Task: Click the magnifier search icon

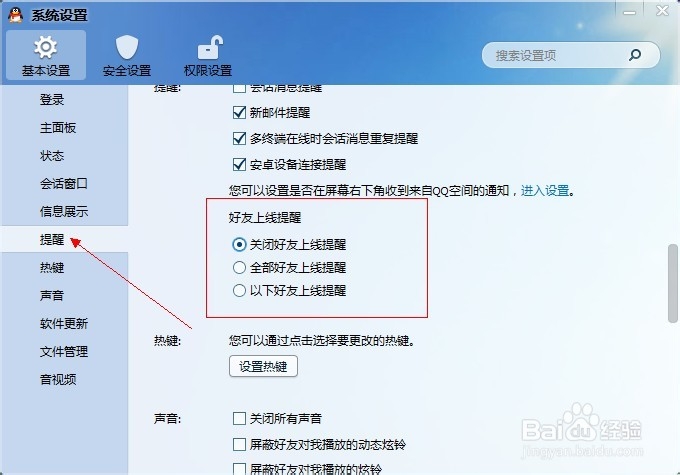Action: pos(635,55)
